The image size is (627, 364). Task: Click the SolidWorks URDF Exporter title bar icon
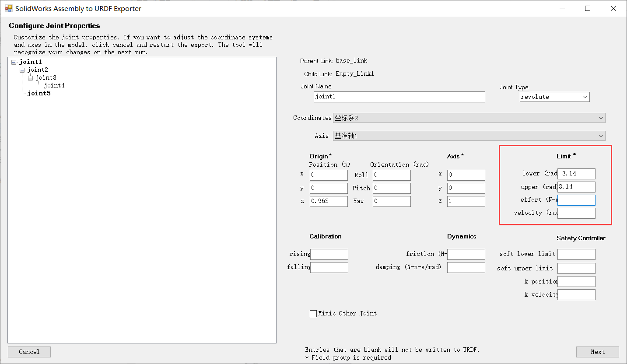(9, 8)
